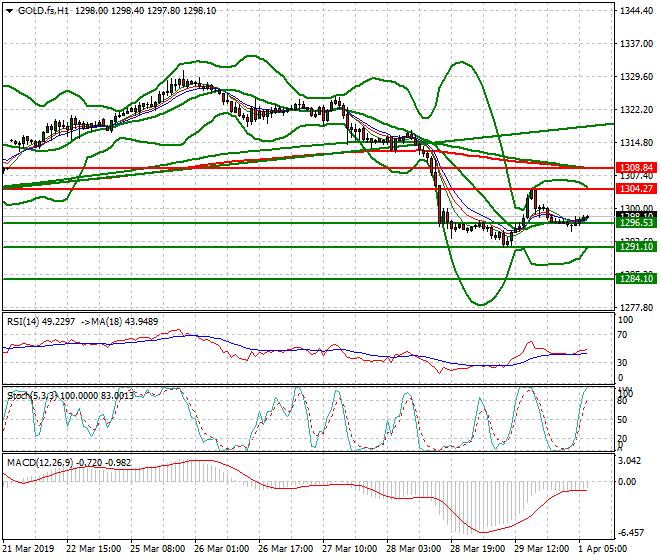
Task: Click the 1291.10 green price label
Action: [x=636, y=247]
